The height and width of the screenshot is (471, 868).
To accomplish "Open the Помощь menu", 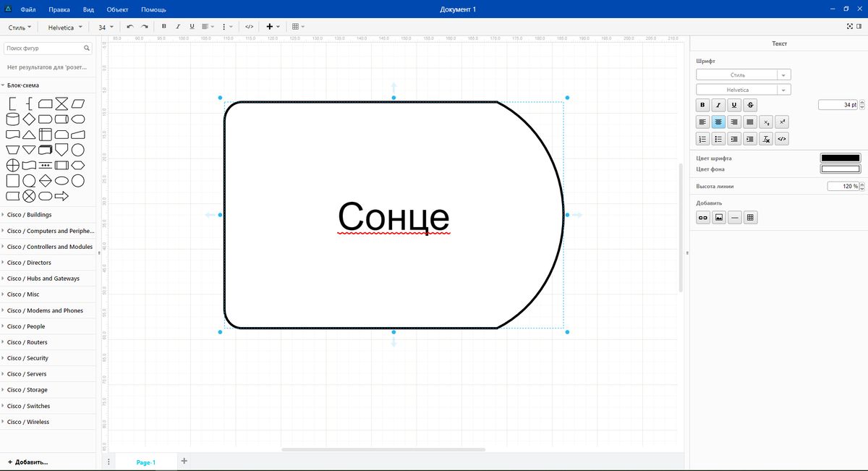I will coord(153,9).
